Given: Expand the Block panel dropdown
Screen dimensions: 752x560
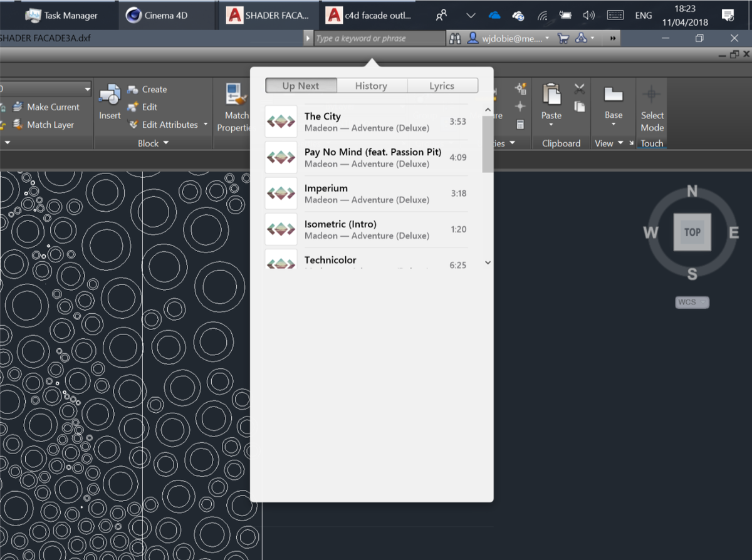Looking at the screenshot, I should click(x=166, y=143).
